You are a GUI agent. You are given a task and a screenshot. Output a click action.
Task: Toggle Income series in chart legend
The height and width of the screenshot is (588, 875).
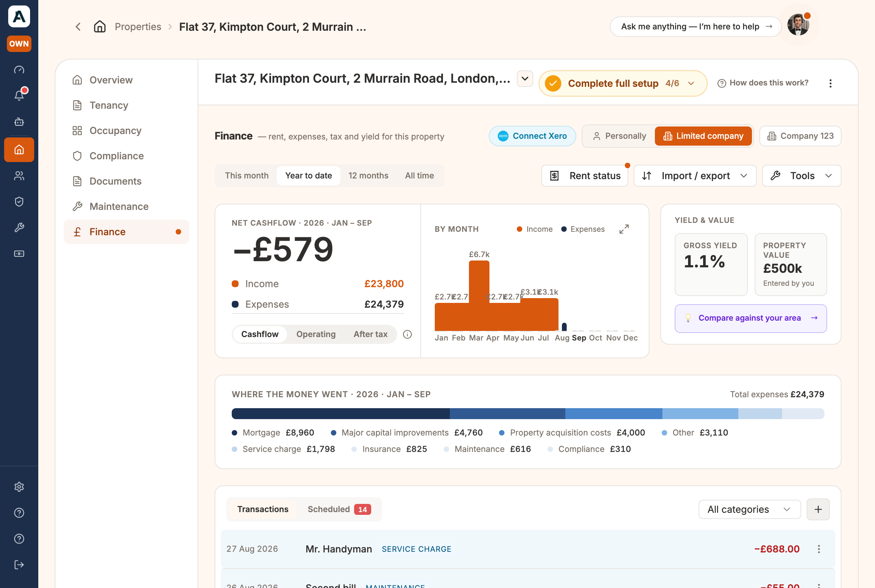535,229
